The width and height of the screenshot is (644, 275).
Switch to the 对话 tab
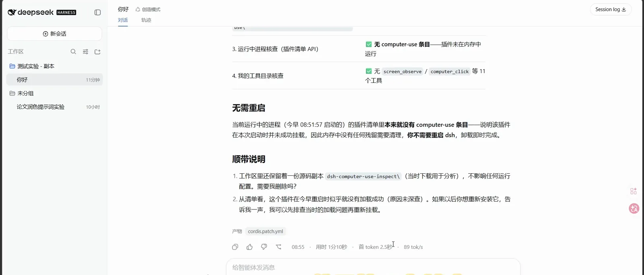click(123, 20)
